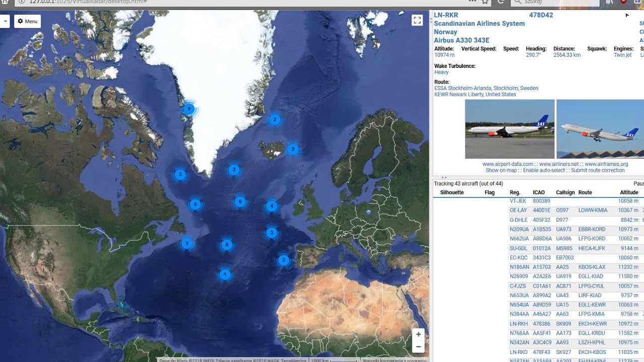Click the Flag column header
644x362 pixels.
[490, 193]
